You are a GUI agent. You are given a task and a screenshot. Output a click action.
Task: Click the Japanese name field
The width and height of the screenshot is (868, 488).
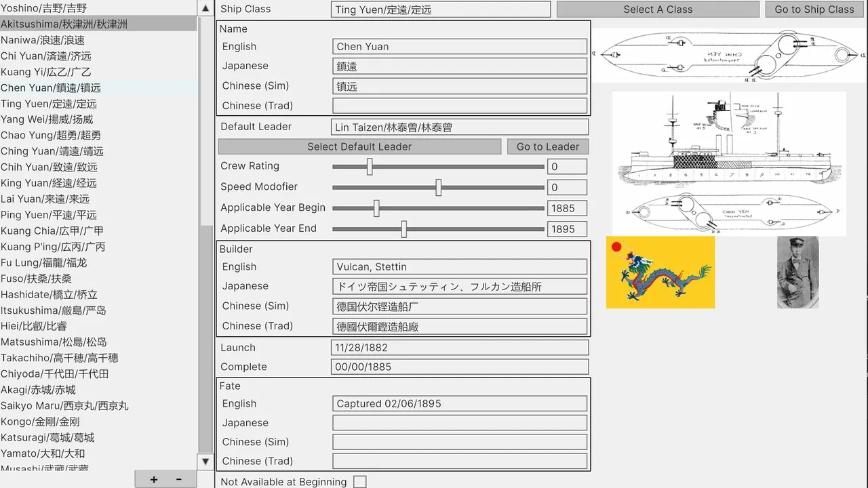[460, 66]
